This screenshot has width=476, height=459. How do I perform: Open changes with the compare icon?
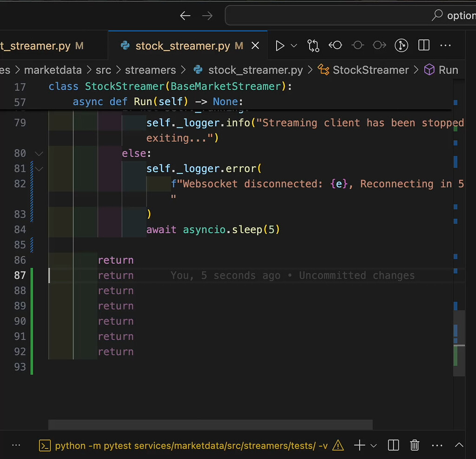313,46
